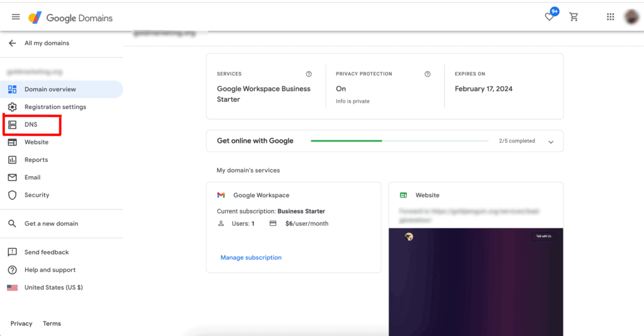Click Users: 1 text

point(243,223)
